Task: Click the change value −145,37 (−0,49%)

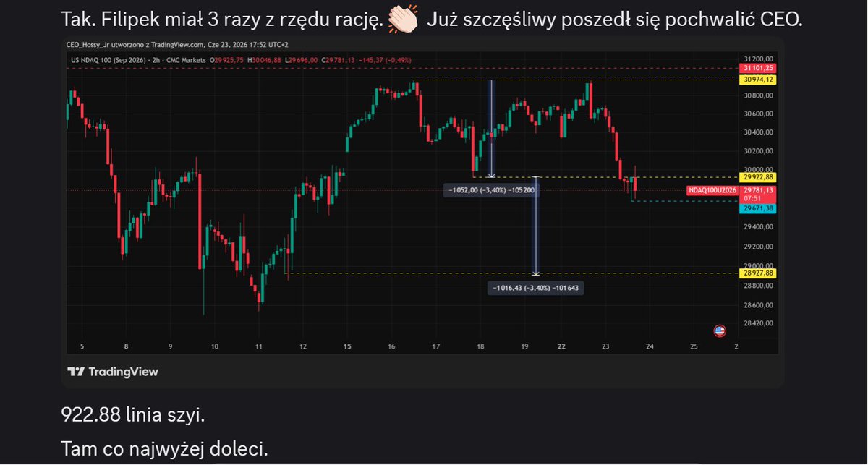Action: 386,60
